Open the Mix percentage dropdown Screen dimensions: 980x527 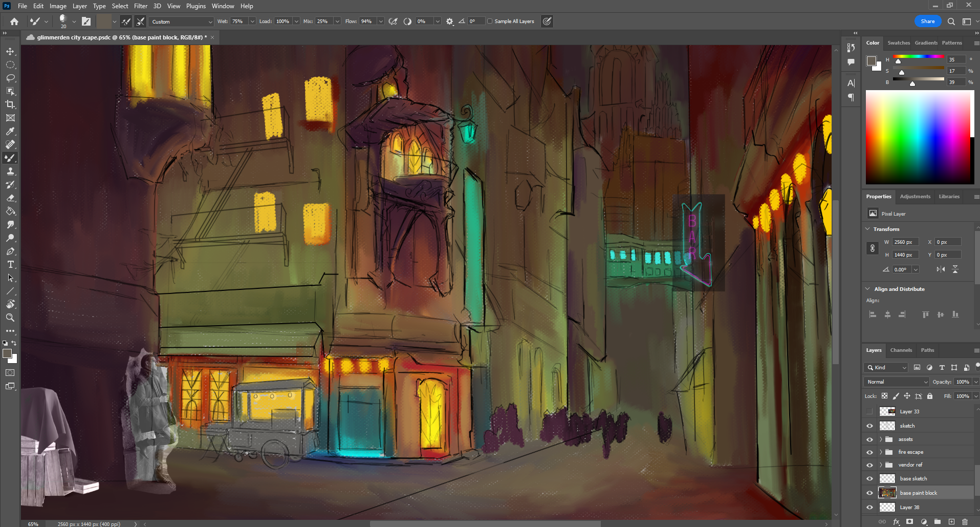(x=337, y=22)
